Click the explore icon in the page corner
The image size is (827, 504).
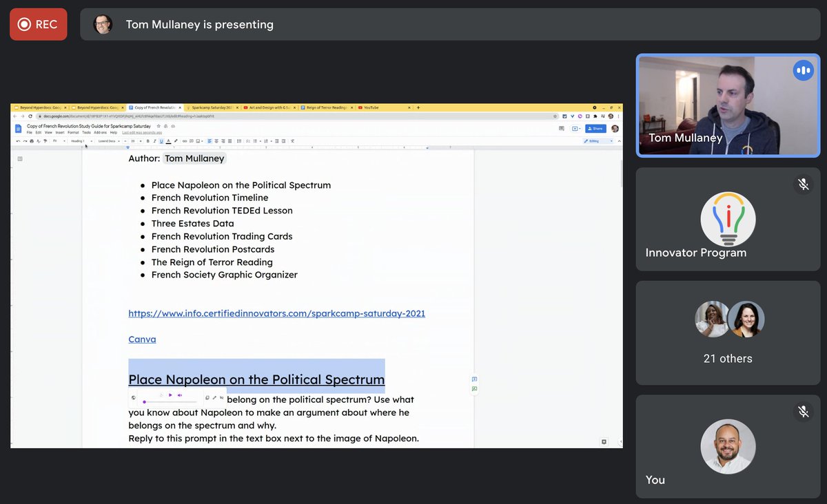point(604,441)
